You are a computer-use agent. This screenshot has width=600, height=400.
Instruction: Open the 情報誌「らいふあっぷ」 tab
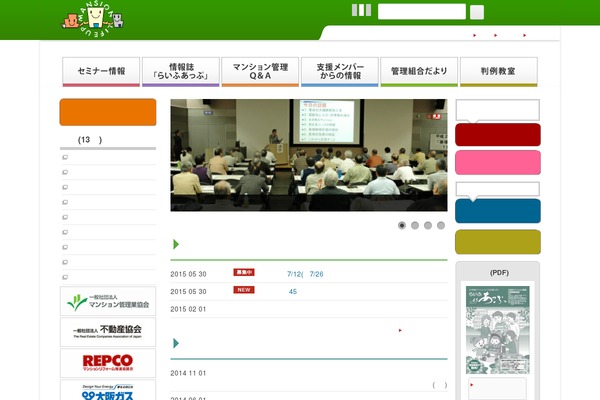coord(181,72)
